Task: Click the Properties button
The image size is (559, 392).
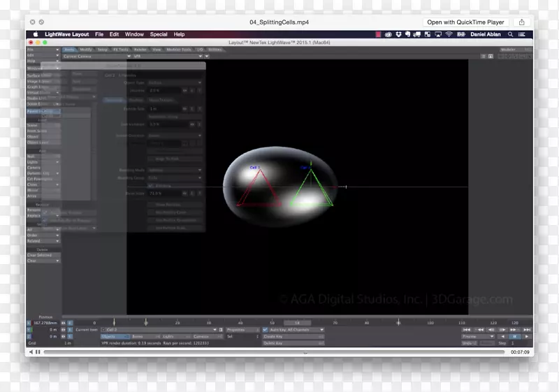Action: pos(242,330)
